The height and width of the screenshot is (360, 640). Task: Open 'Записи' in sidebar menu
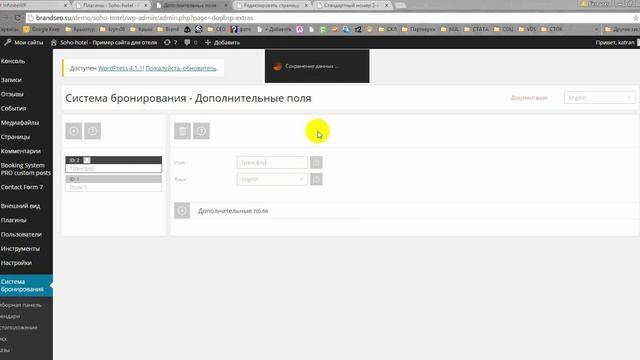tap(11, 80)
